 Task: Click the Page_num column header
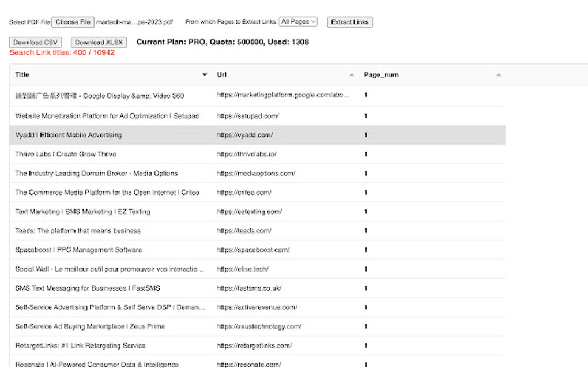coord(381,75)
